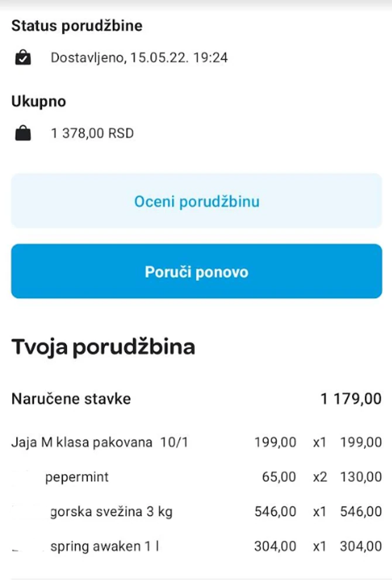Tap the 199,00 unit price of Jaja M klasa
This screenshot has height=580, width=392.
[275, 442]
